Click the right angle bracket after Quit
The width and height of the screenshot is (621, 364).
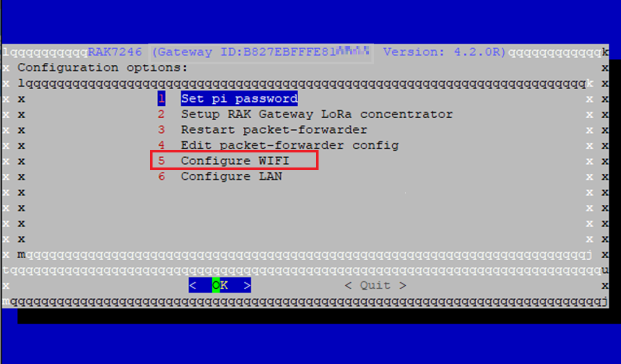(x=403, y=285)
